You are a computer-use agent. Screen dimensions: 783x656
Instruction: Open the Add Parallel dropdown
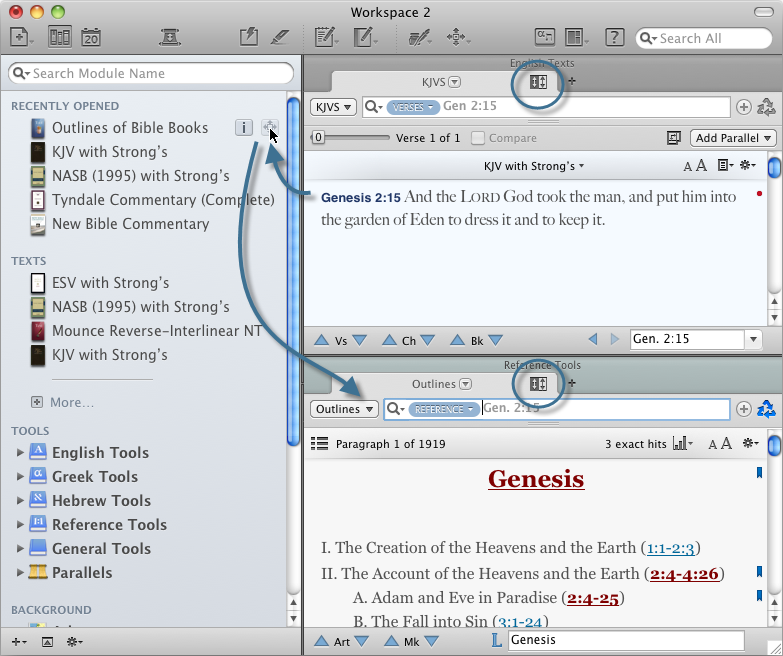tap(733, 138)
